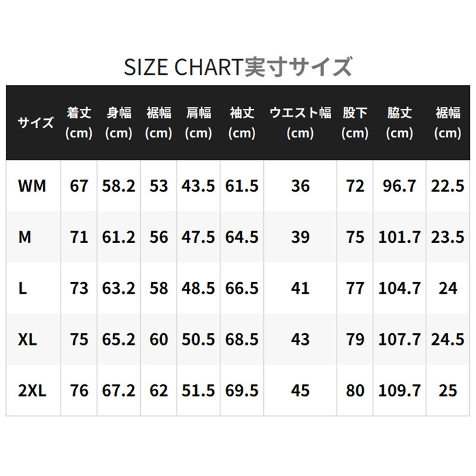Screen dimensions: 476x476
Task: Click the 着丈 (cm) column header
Action: coord(79,123)
